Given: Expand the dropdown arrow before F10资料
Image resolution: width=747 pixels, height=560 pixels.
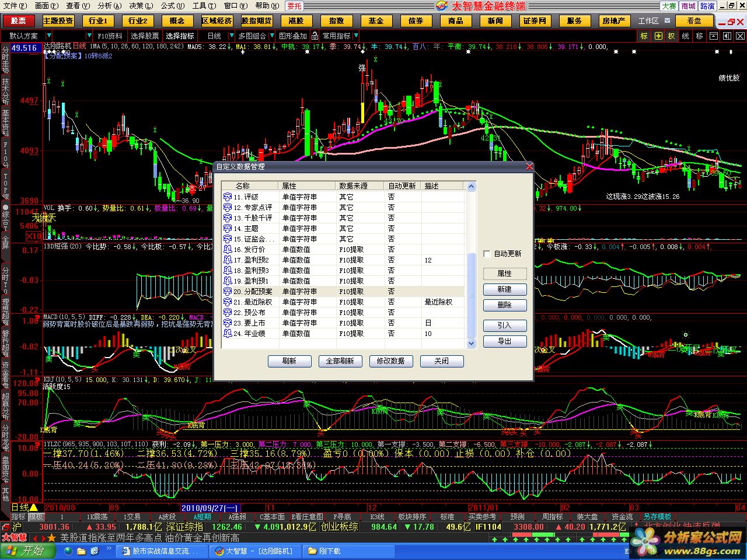Looking at the screenshot, I should 90,36.
